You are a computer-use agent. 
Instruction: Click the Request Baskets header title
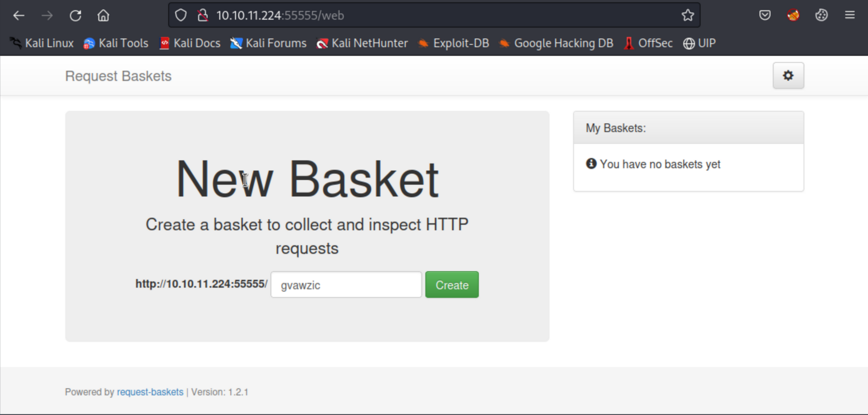[118, 76]
